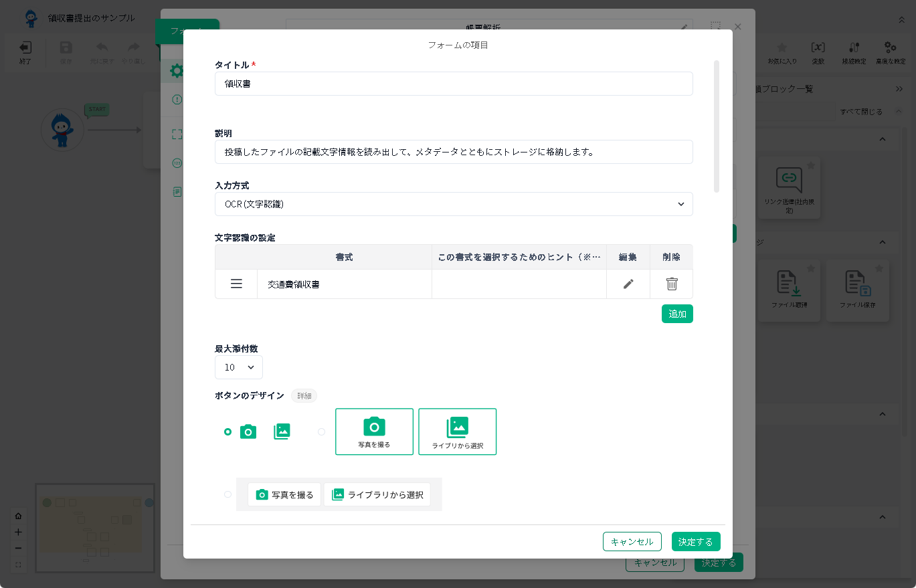Screen dimensions: 916x588
Task: Click the 詳細 badge next to ボタンのデザイン
Action: [304, 396]
